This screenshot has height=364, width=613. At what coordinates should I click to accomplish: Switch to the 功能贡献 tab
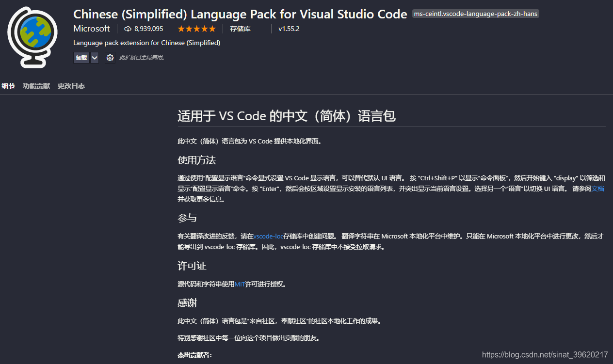[x=36, y=86]
